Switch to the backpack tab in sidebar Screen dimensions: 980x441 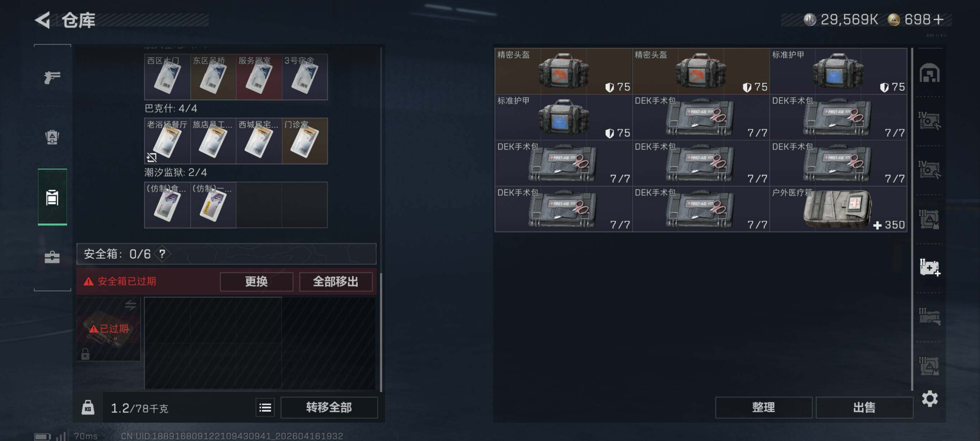(52, 137)
